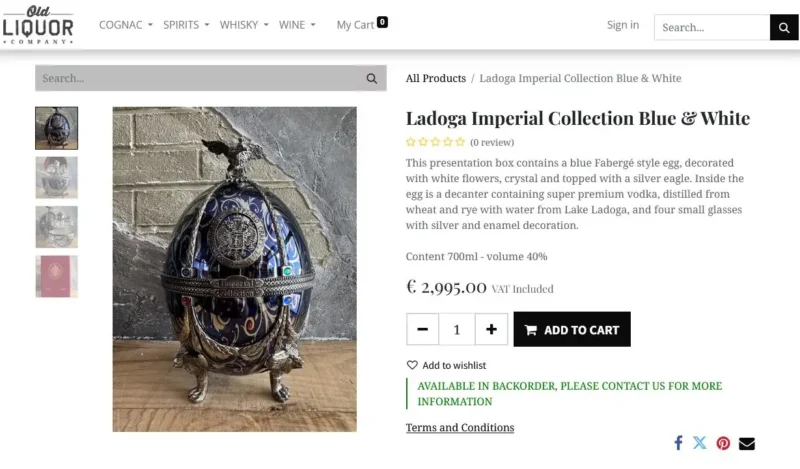This screenshot has height=469, width=800.
Task: Click the product search magnifier icon
Action: click(372, 78)
